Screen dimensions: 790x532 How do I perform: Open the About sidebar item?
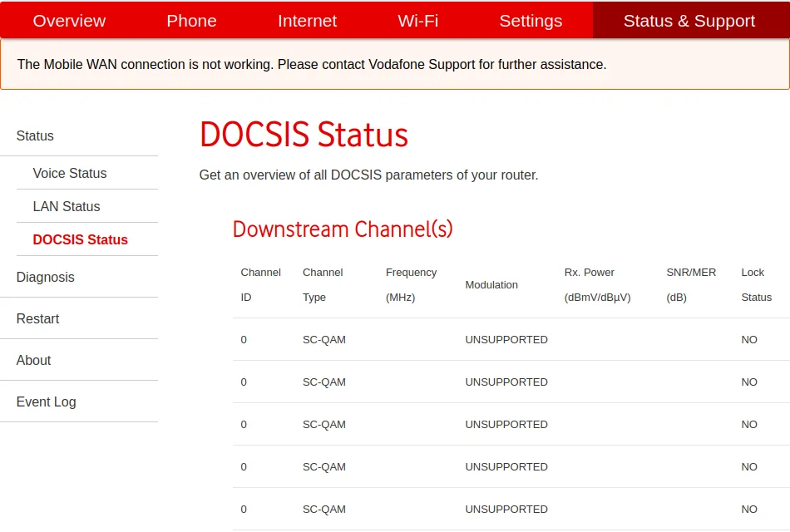point(34,360)
